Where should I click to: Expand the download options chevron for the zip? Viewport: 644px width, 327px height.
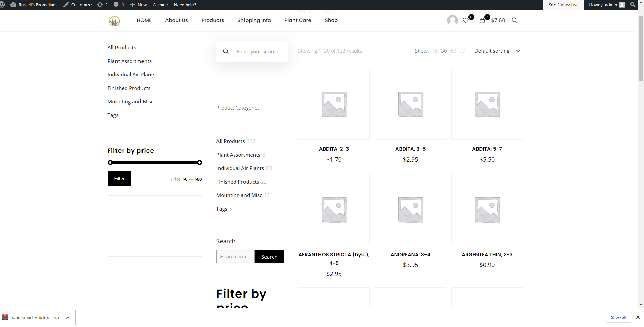68,318
